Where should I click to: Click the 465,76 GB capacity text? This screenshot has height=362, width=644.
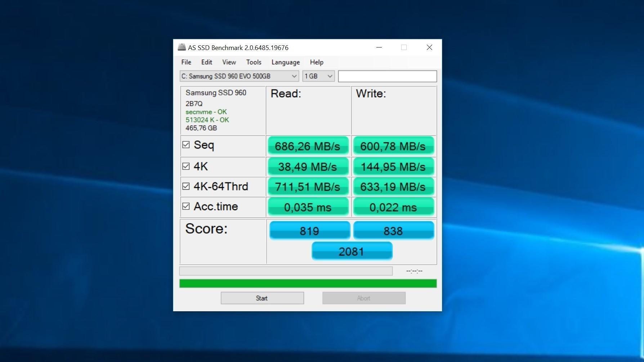(x=201, y=128)
